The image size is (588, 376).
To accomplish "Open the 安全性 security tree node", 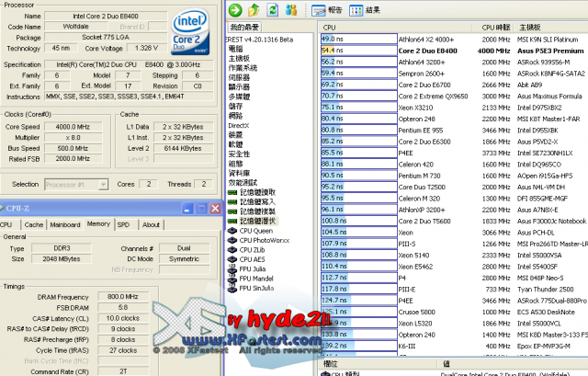I will [x=239, y=154].
